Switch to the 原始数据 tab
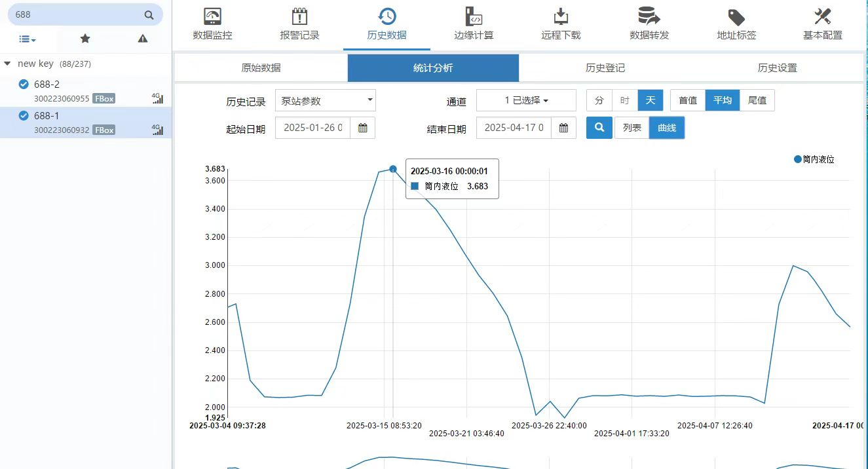Image resolution: width=868 pixels, height=469 pixels. (x=261, y=68)
